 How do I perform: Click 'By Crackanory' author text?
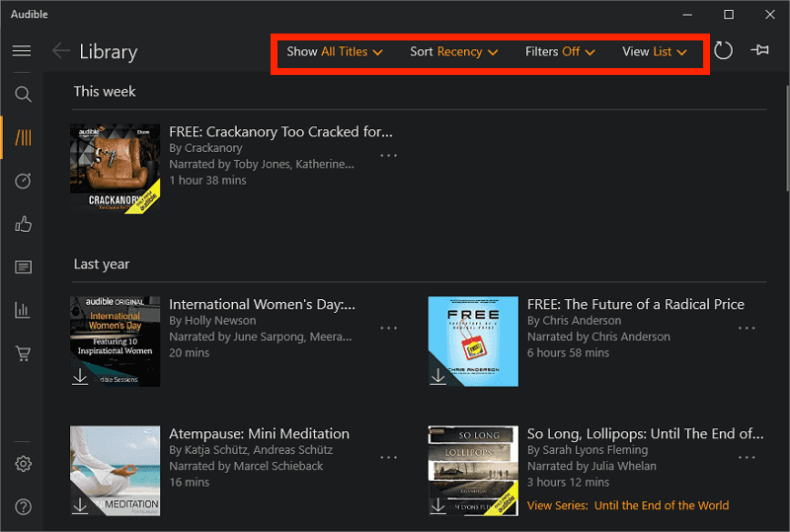tap(205, 148)
